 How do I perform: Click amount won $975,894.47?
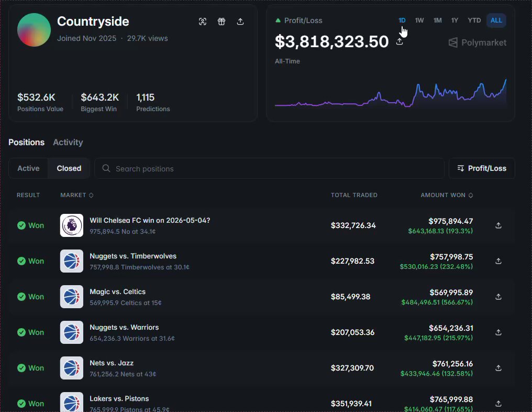450,221
